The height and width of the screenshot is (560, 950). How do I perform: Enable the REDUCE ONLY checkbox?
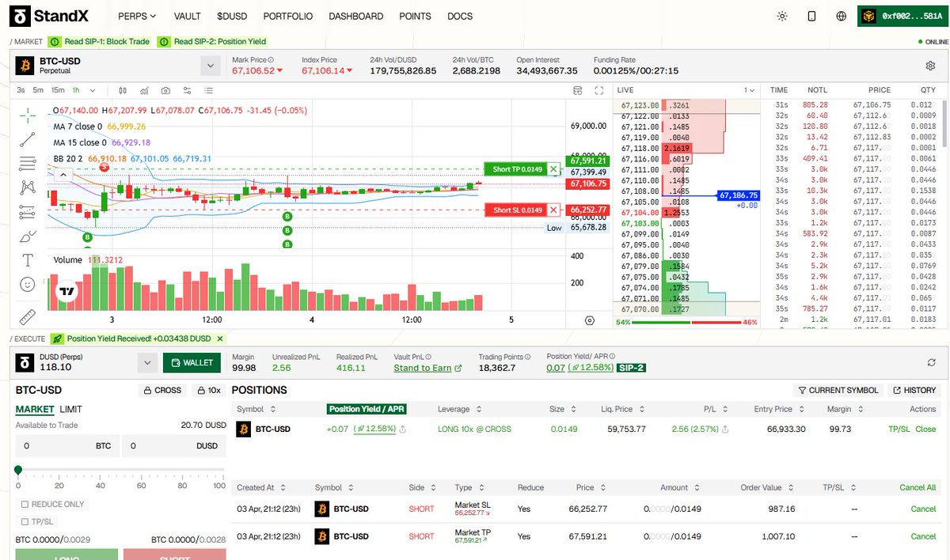pos(25,504)
